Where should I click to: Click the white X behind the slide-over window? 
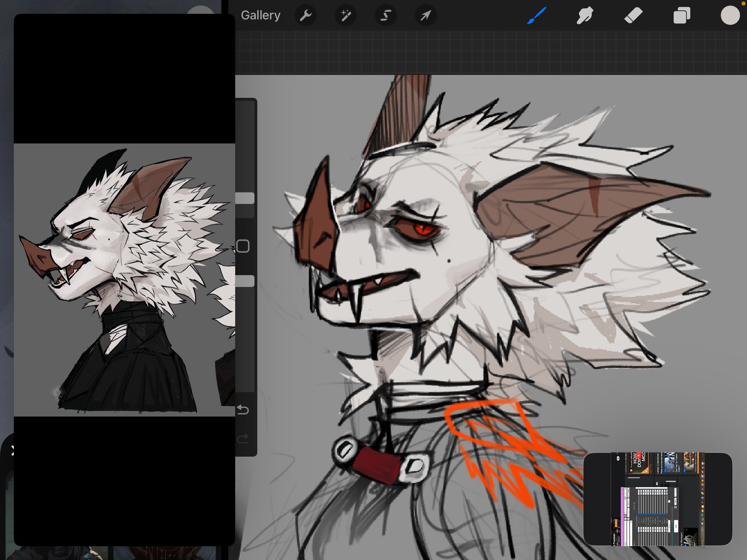12,451
